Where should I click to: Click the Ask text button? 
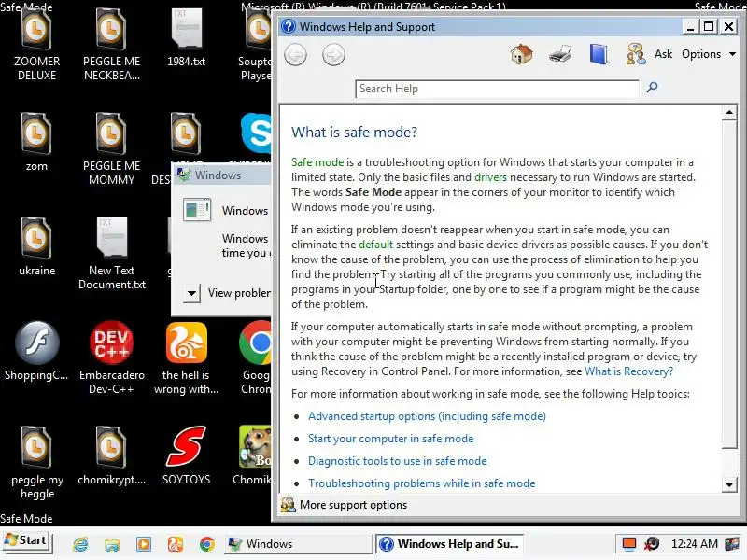pos(663,54)
